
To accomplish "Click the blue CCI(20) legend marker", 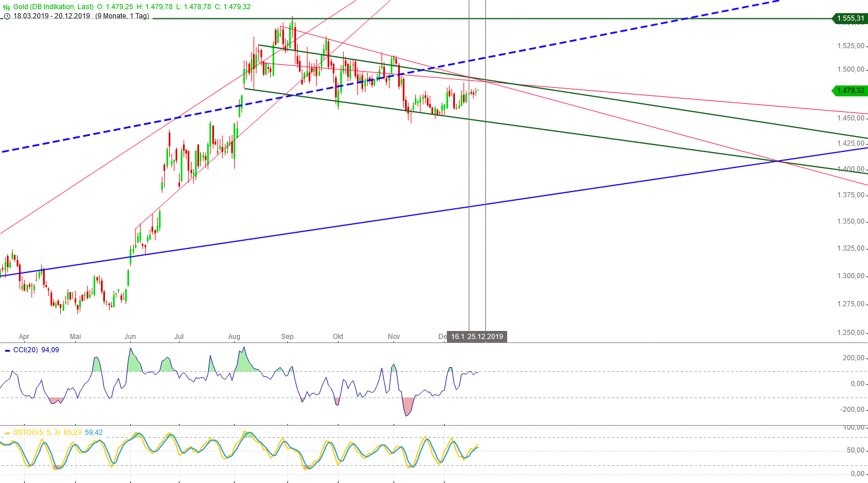I will pos(7,350).
